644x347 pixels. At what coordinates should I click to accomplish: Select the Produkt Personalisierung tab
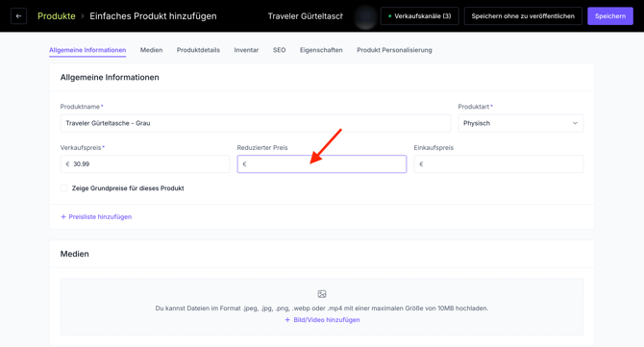394,50
